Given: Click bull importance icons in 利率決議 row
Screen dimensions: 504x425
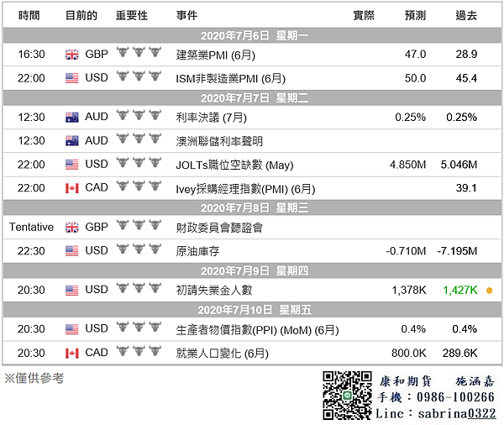Looking at the screenshot, I should pos(139,115).
